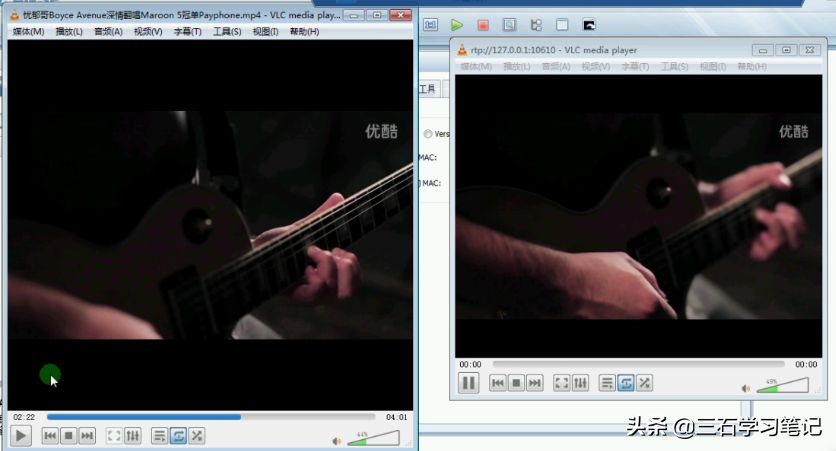
Task: Click total time 04:01 in left VLC
Action: 396,417
